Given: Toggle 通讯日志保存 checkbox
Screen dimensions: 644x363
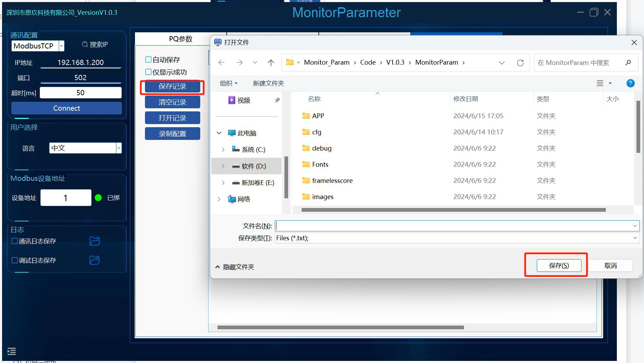Looking at the screenshot, I should click(15, 241).
